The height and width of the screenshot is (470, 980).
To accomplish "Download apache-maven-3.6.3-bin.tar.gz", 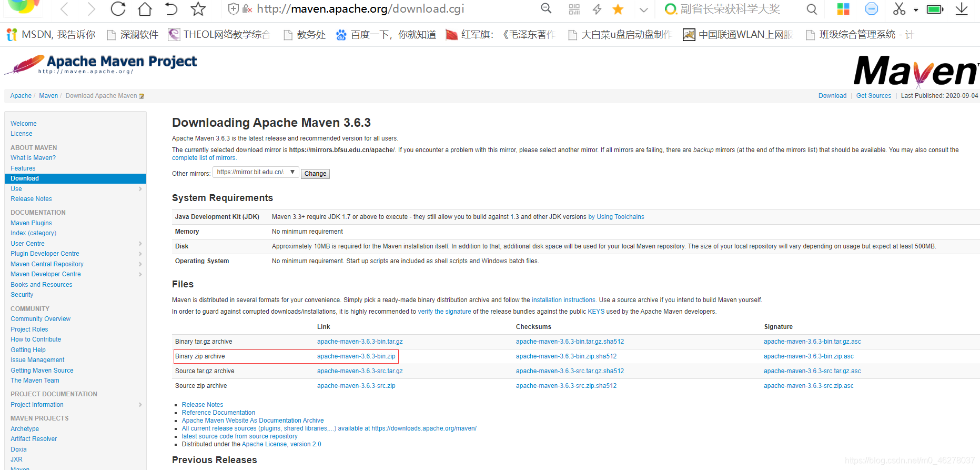I will pos(360,342).
